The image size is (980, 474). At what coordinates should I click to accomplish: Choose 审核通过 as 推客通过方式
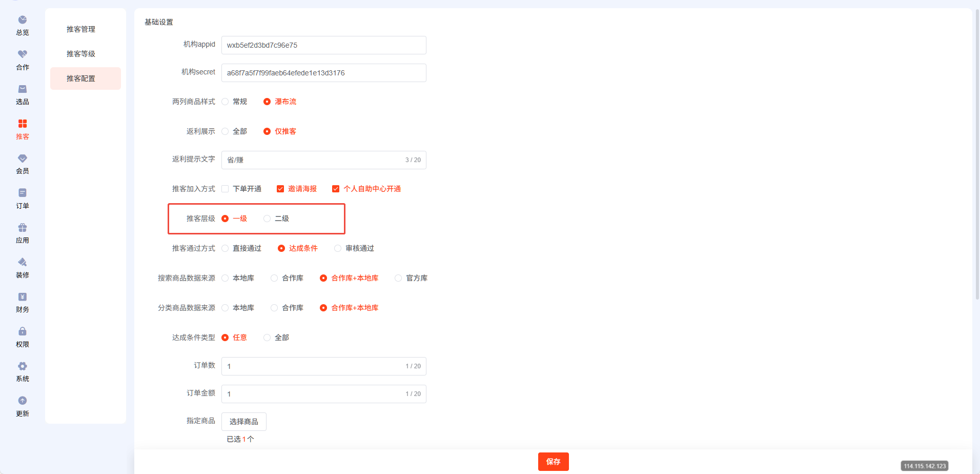click(x=338, y=248)
